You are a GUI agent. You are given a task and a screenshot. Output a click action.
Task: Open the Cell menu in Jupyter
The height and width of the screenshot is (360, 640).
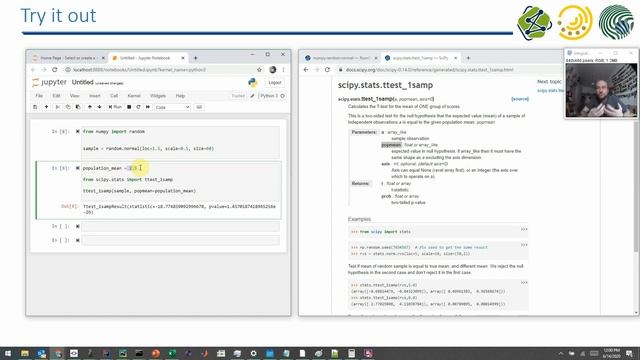pos(114,96)
